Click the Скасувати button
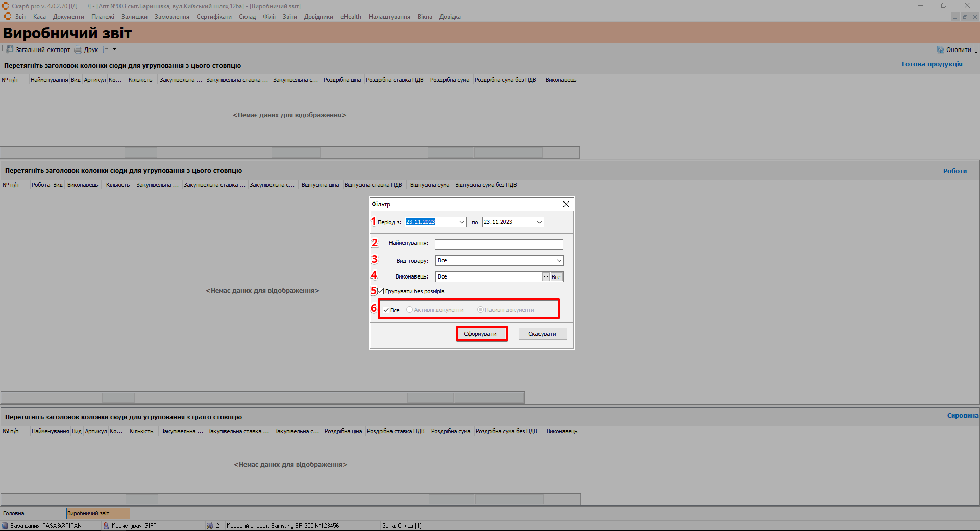 click(x=542, y=334)
